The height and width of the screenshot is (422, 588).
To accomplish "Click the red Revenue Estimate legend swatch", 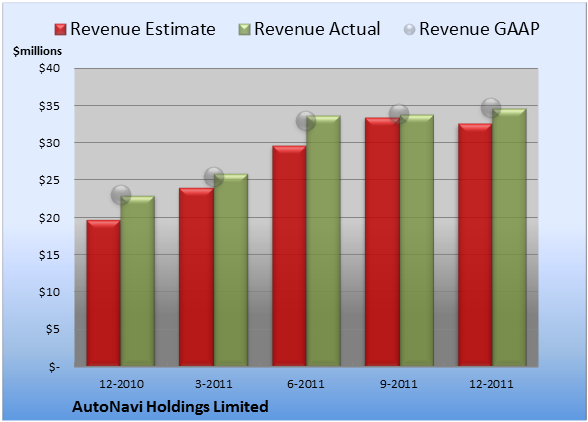I will click(x=60, y=30).
